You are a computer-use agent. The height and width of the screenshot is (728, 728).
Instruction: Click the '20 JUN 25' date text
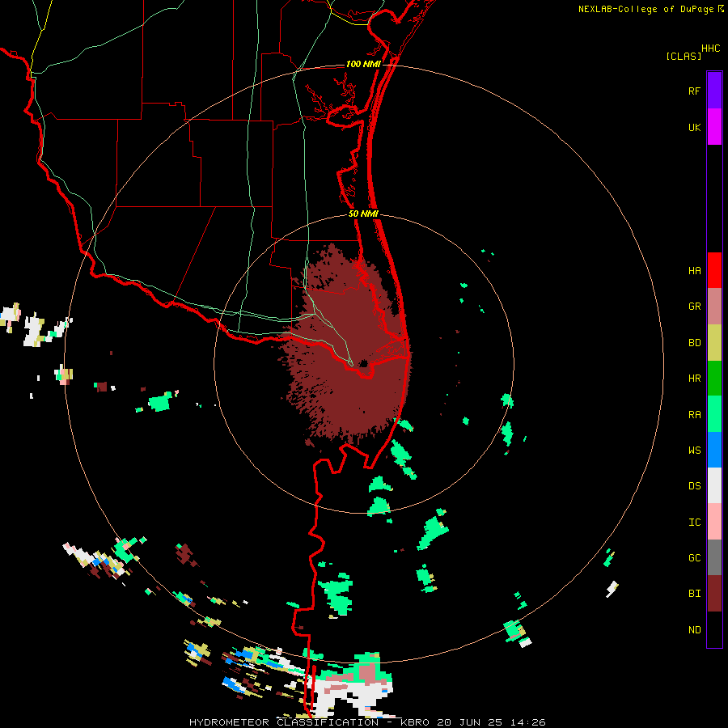point(471,722)
